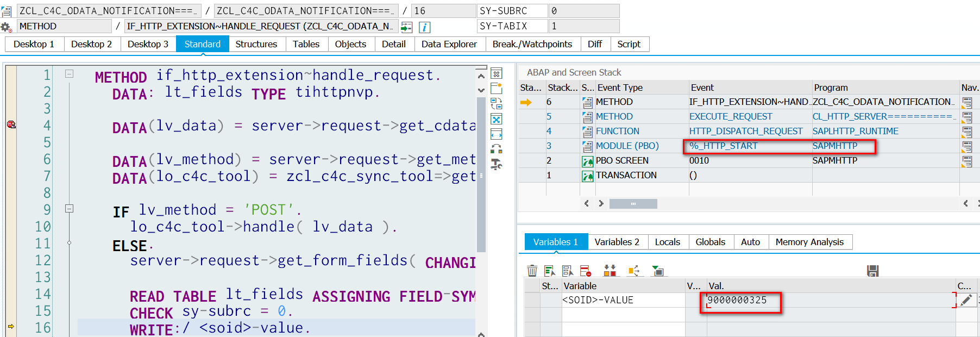The height and width of the screenshot is (337, 980).
Task: Click the document icon at top-left corner
Action: coord(6,11)
